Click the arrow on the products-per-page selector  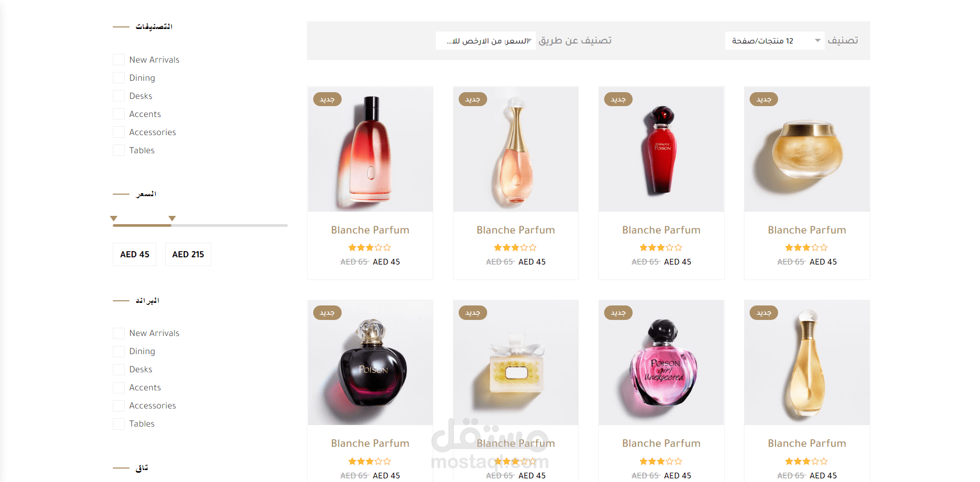[817, 40]
